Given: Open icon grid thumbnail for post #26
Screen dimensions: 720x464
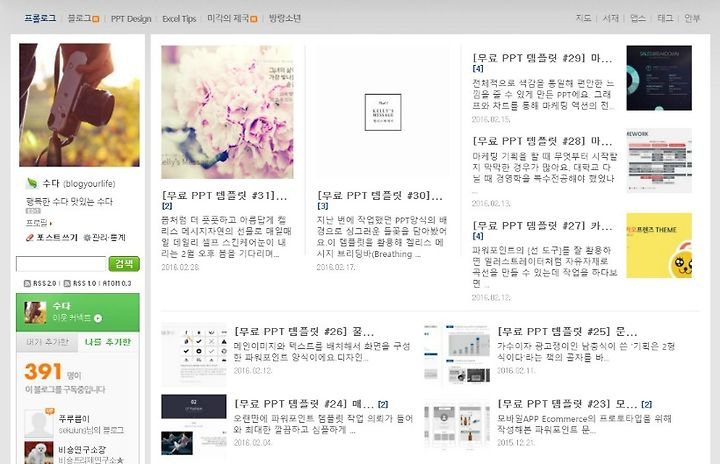Looking at the screenshot, I should click(194, 354).
